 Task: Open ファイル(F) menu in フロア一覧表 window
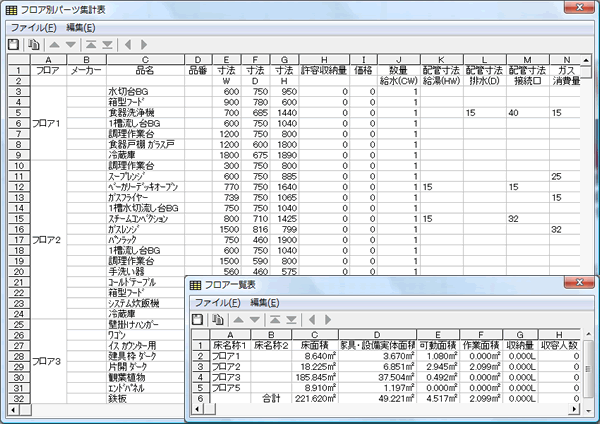click(x=217, y=302)
